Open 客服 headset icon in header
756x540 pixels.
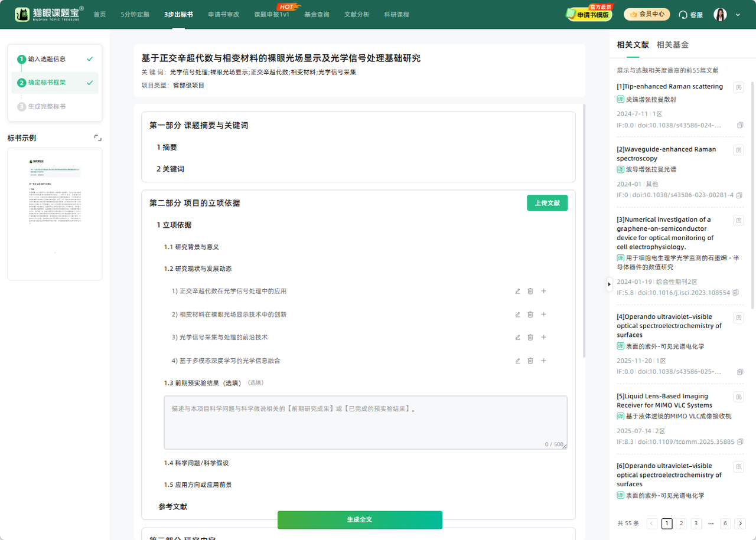click(683, 15)
